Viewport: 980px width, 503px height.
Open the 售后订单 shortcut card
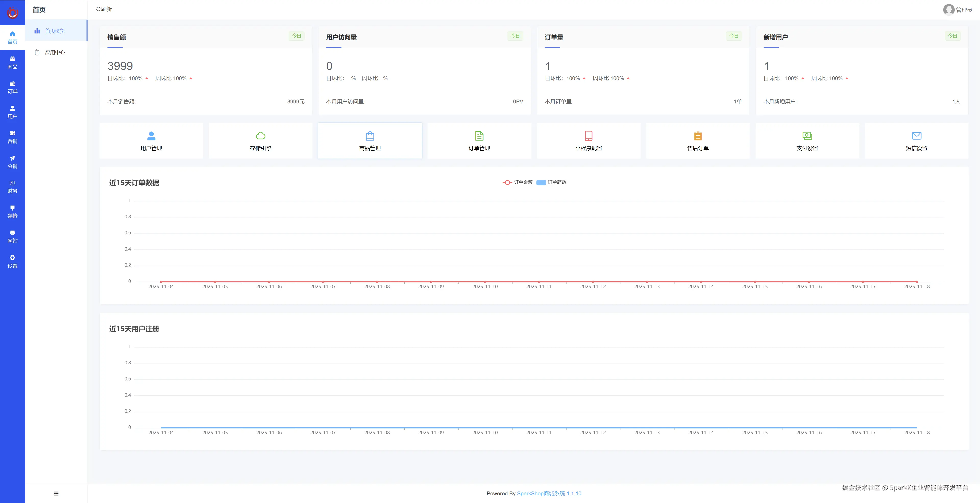point(697,140)
